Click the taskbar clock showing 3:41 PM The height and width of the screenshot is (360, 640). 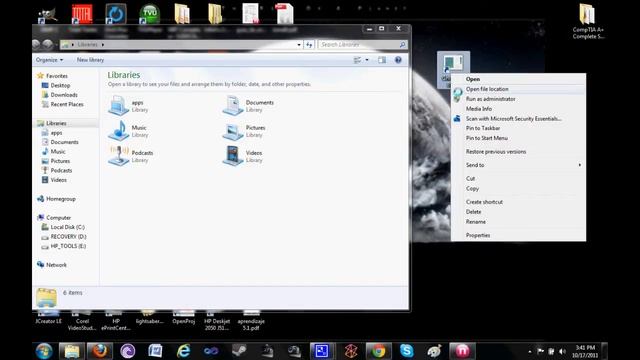[585, 351]
